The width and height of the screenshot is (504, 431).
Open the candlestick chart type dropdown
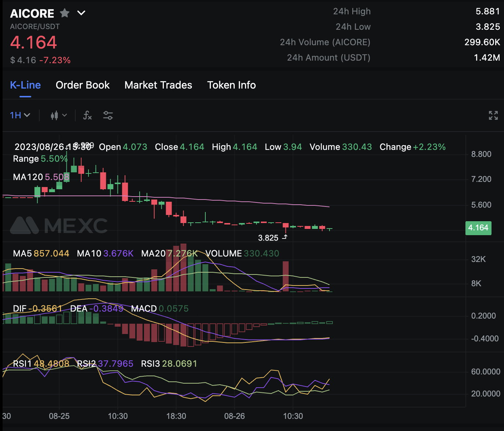pos(59,115)
